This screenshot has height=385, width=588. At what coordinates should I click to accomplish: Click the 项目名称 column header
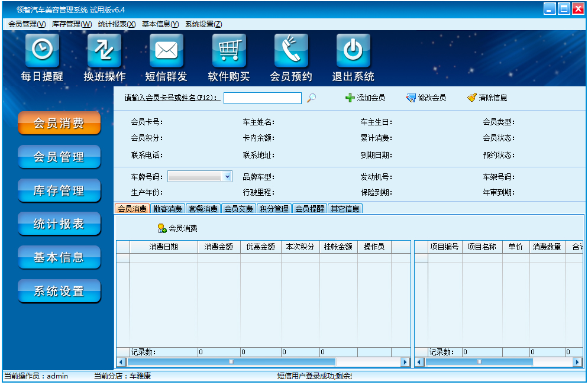pyautogui.click(x=482, y=247)
